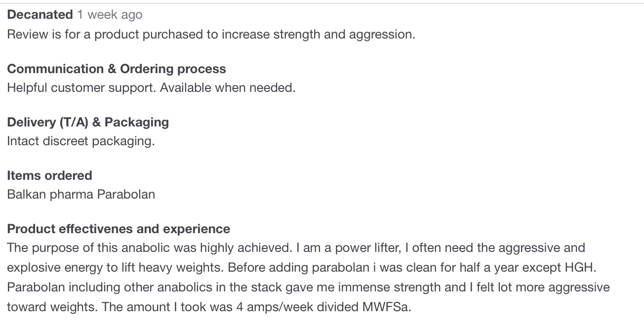Click the "Helpful customer support" sentence
The image size is (644, 325).
coord(82,88)
